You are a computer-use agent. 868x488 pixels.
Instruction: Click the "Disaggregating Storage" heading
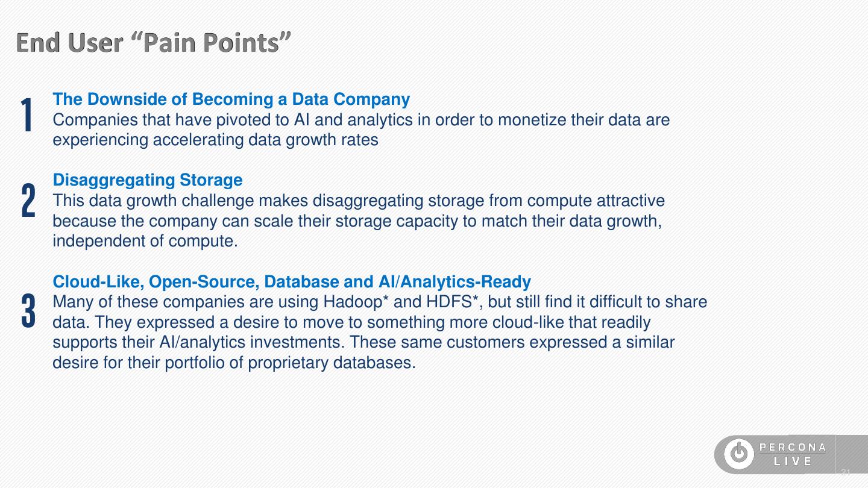click(x=148, y=180)
